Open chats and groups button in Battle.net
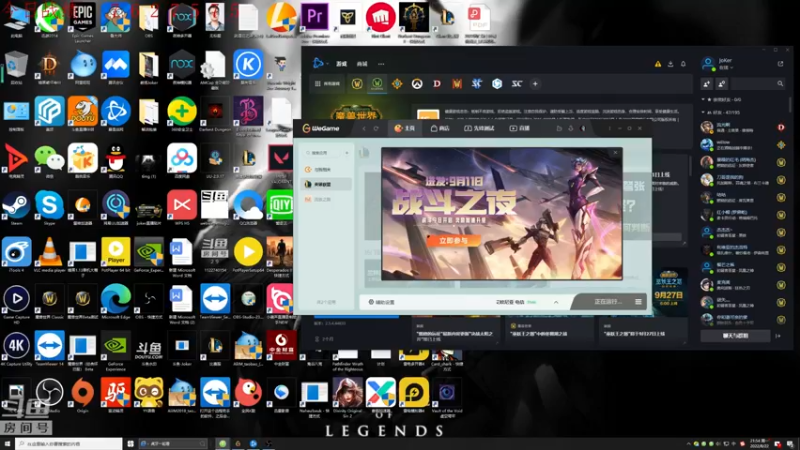This screenshot has height=450, width=800. [735, 336]
